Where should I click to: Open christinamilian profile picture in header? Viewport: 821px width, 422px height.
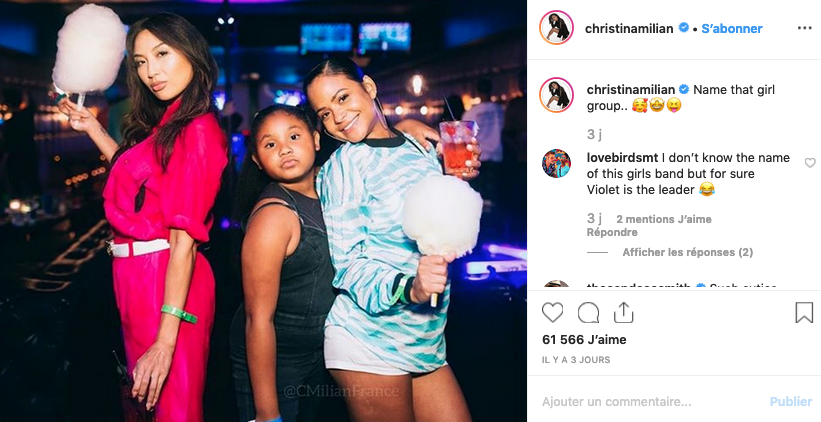557,28
